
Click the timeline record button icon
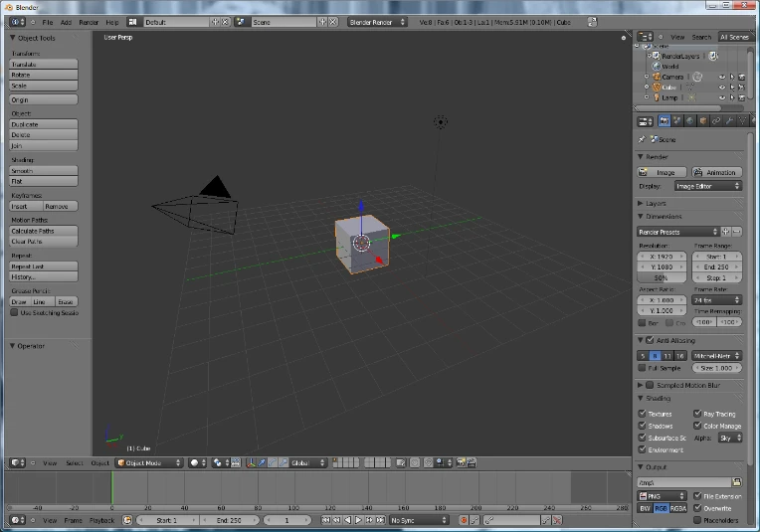tap(464, 520)
